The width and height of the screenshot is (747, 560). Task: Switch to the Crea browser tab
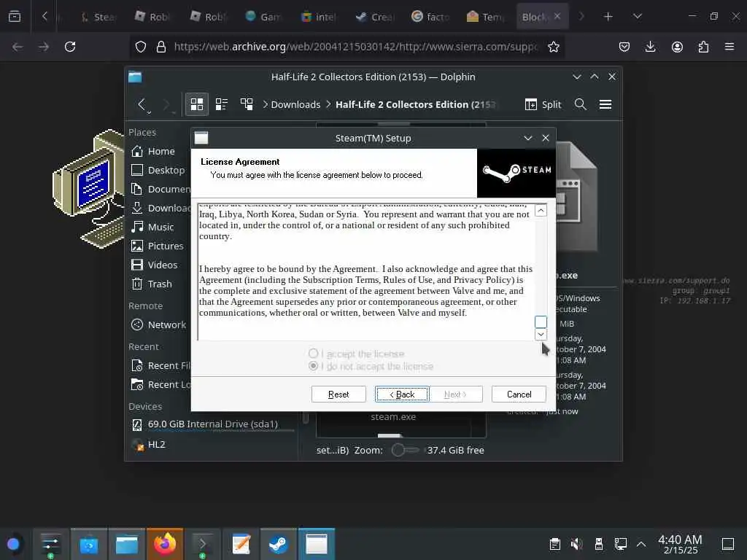pyautogui.click(x=376, y=17)
